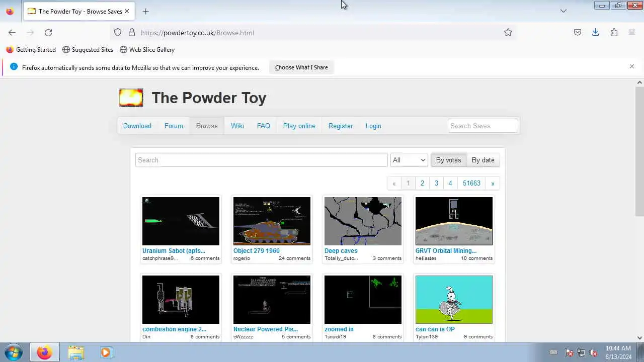The width and height of the screenshot is (644, 362).
Task: Open the Uranium Sabot save thumbnail
Action: click(181, 221)
